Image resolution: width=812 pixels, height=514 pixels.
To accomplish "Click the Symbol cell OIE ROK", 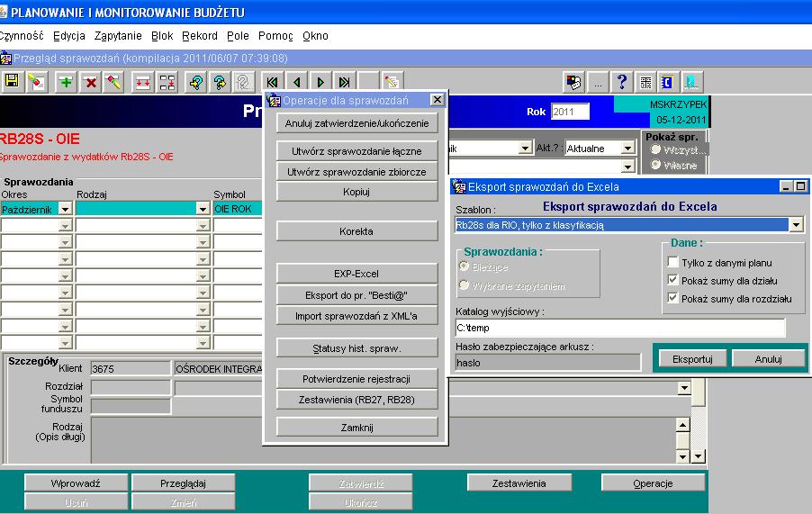I will [237, 209].
